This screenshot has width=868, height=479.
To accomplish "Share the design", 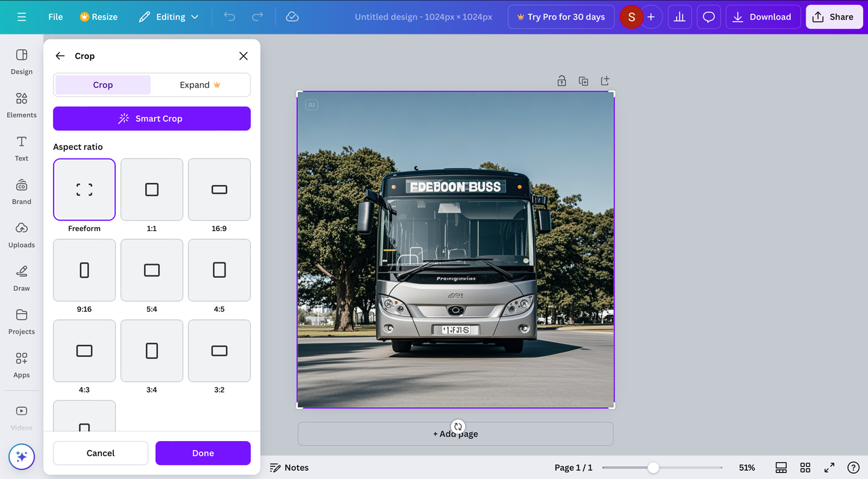I will click(834, 17).
